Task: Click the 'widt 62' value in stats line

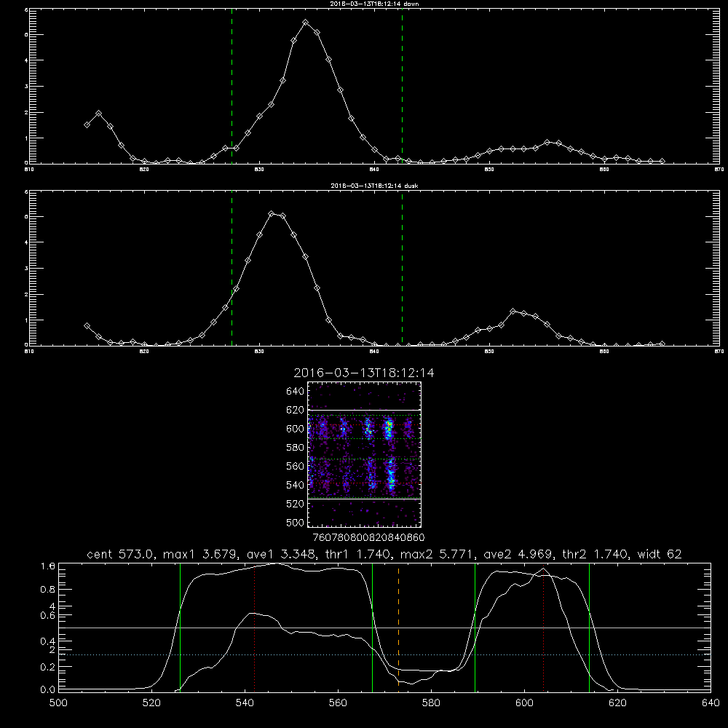Action: [x=660, y=554]
